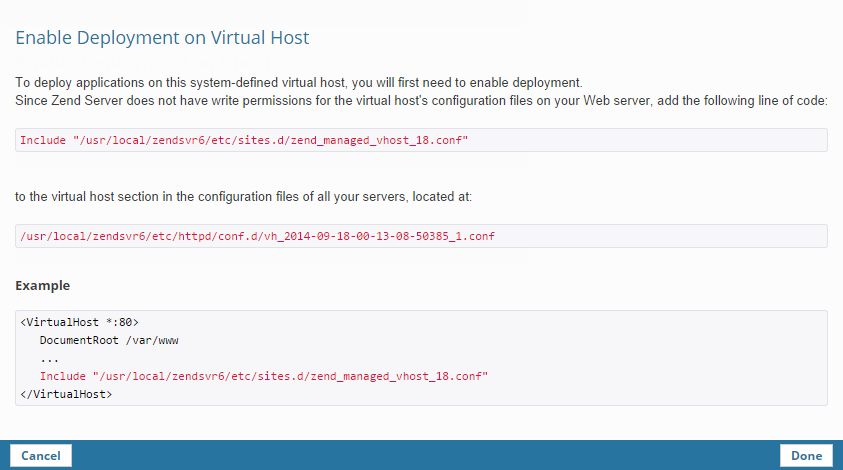This screenshot has width=843, height=470.
Task: Click the Example heading
Action: [43, 285]
